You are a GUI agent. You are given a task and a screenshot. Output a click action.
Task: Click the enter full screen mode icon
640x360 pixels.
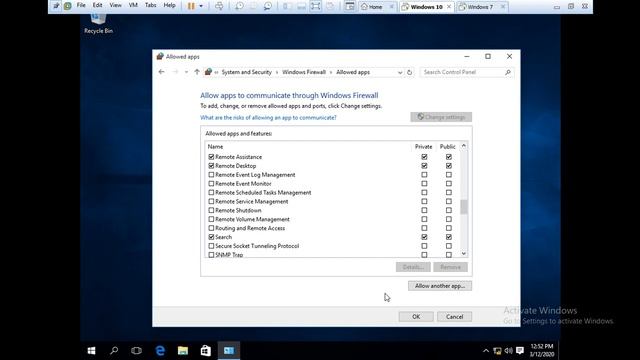point(316,6)
